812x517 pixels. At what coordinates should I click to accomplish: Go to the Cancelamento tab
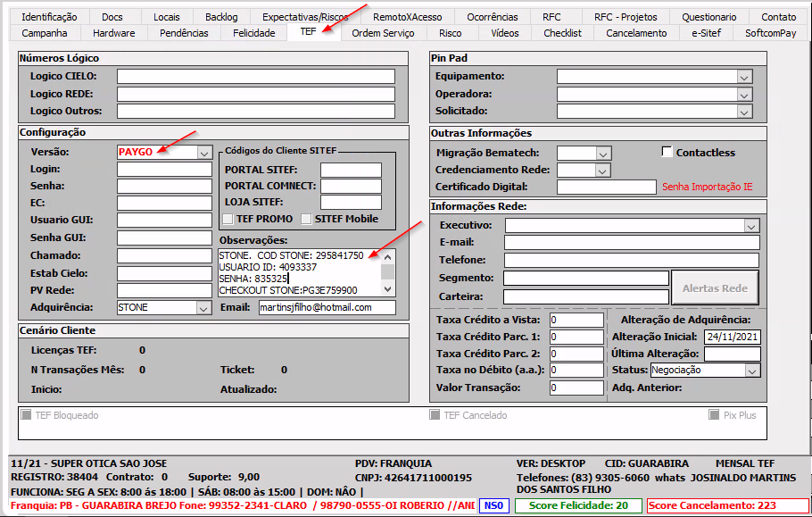tap(636, 33)
